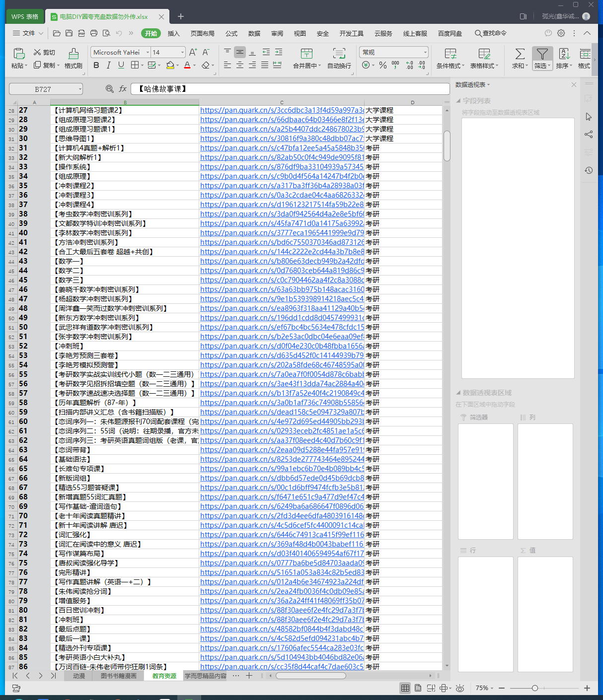The width and height of the screenshot is (603, 700).
Task: Click the zoom slider handle
Action: (x=534, y=688)
